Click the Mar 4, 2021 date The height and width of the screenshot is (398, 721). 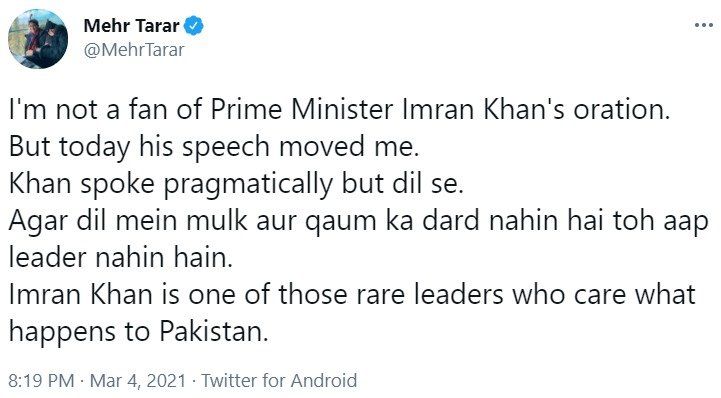pyautogui.click(x=137, y=381)
